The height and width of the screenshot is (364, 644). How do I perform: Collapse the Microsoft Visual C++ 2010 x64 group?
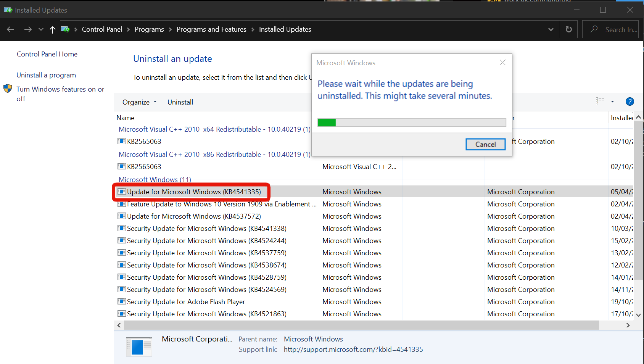214,129
